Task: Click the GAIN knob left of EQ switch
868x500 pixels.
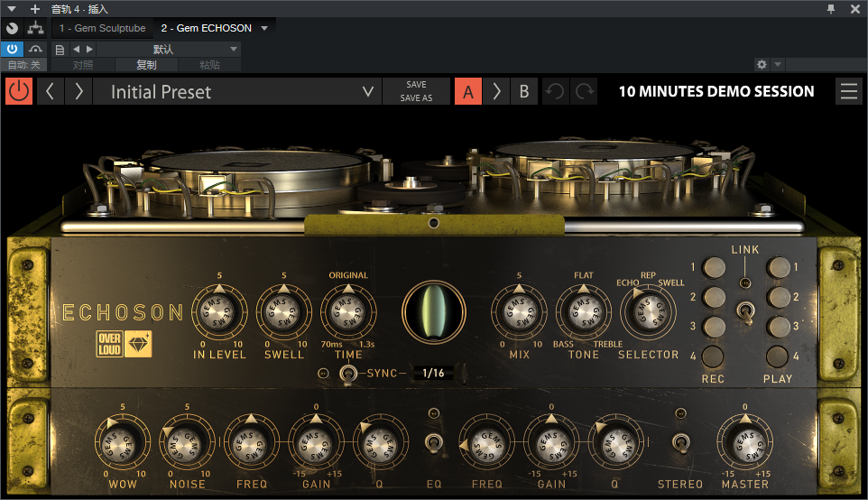Action: click(316, 443)
